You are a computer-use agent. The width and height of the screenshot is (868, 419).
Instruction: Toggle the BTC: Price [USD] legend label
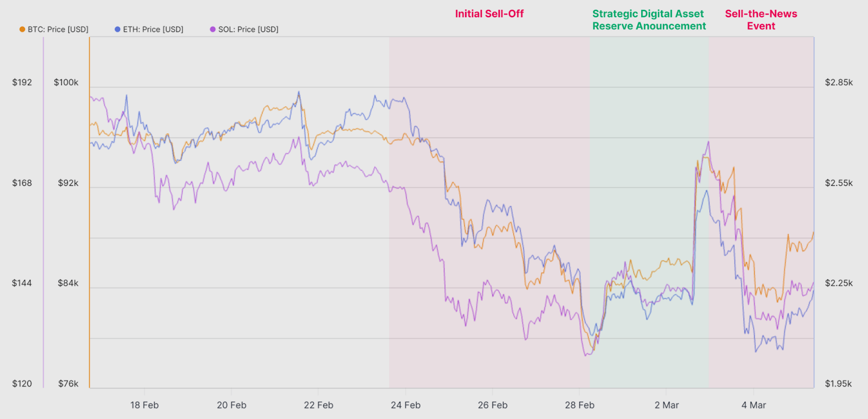58,29
